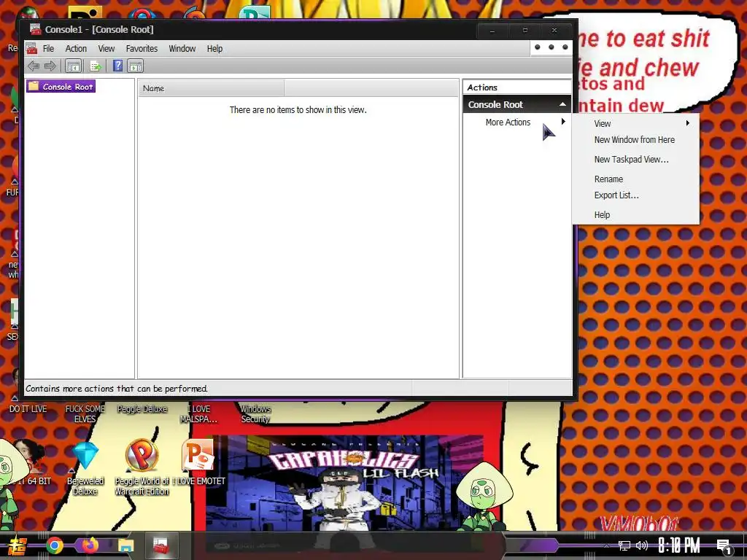747x560 pixels.
Task: Launch Firefox from the taskbar
Action: [90, 545]
